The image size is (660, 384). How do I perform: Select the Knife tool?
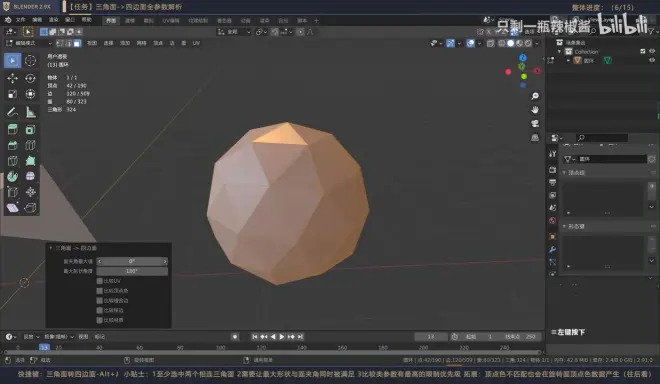click(13, 161)
